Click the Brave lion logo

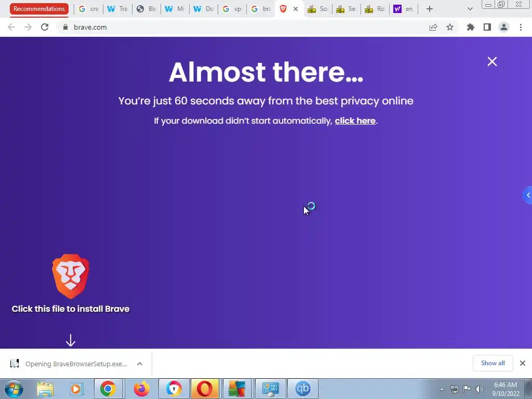click(71, 276)
